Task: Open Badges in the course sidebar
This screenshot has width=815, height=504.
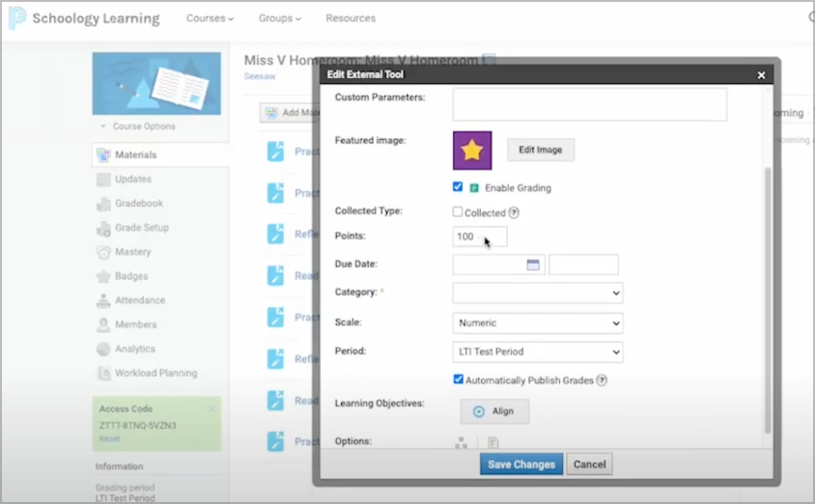Action: pyautogui.click(x=131, y=276)
